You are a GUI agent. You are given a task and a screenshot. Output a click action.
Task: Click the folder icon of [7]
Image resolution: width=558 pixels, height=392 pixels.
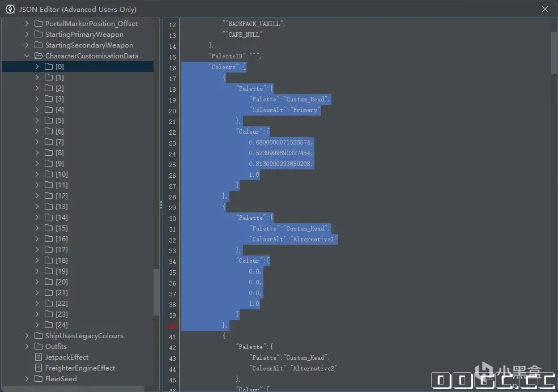(x=49, y=142)
